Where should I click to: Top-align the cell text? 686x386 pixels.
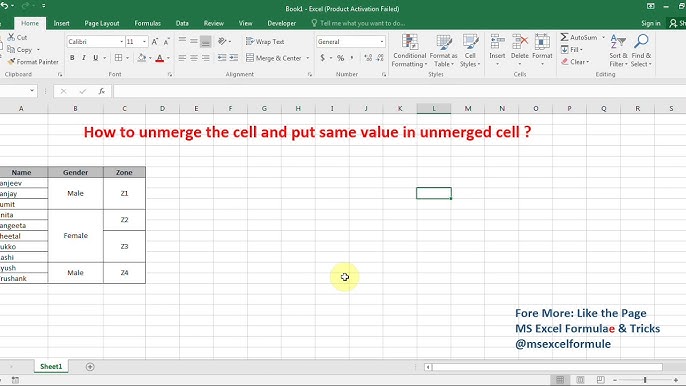(x=182, y=41)
